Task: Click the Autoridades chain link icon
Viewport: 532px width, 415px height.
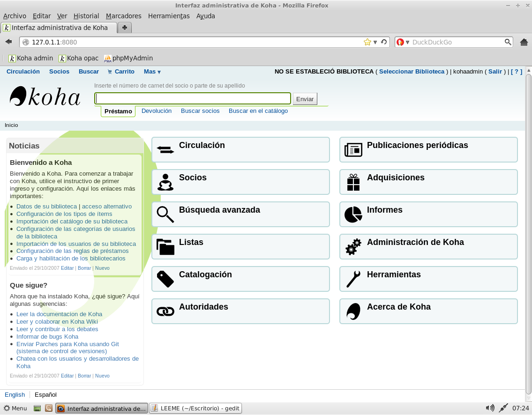Action: pyautogui.click(x=165, y=311)
